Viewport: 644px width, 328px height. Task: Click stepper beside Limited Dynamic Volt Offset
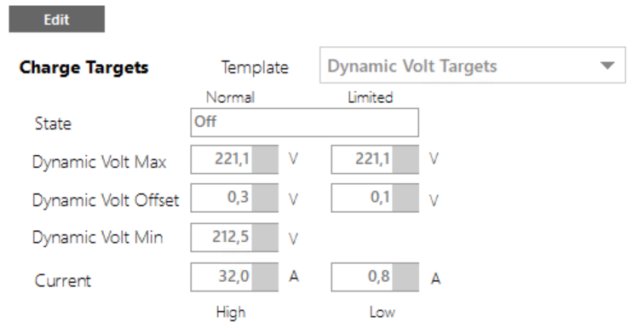[405, 198]
